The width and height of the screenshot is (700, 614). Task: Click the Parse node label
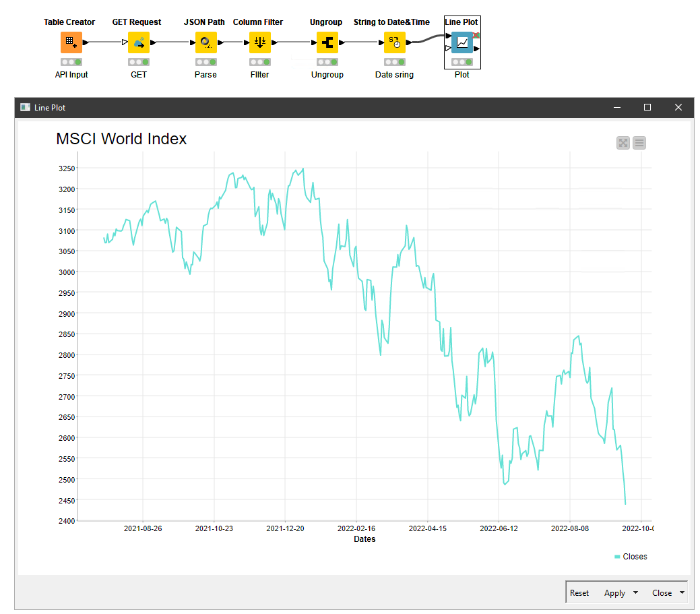coord(205,75)
